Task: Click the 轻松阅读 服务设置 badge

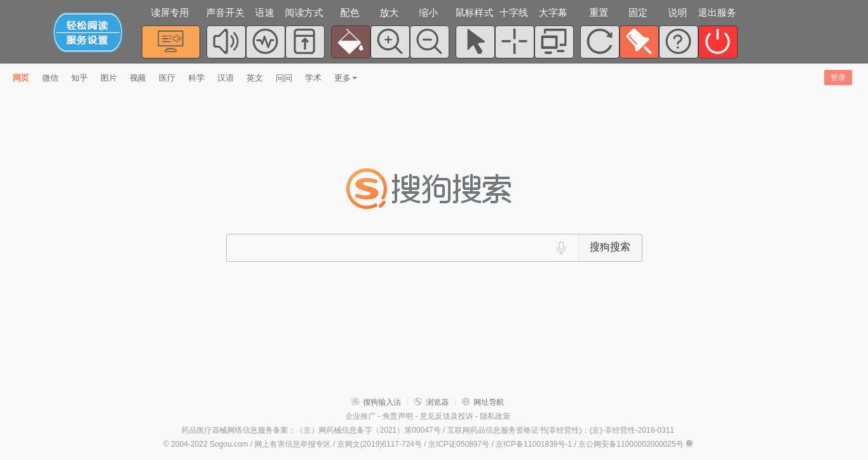Action: pyautogui.click(x=88, y=32)
